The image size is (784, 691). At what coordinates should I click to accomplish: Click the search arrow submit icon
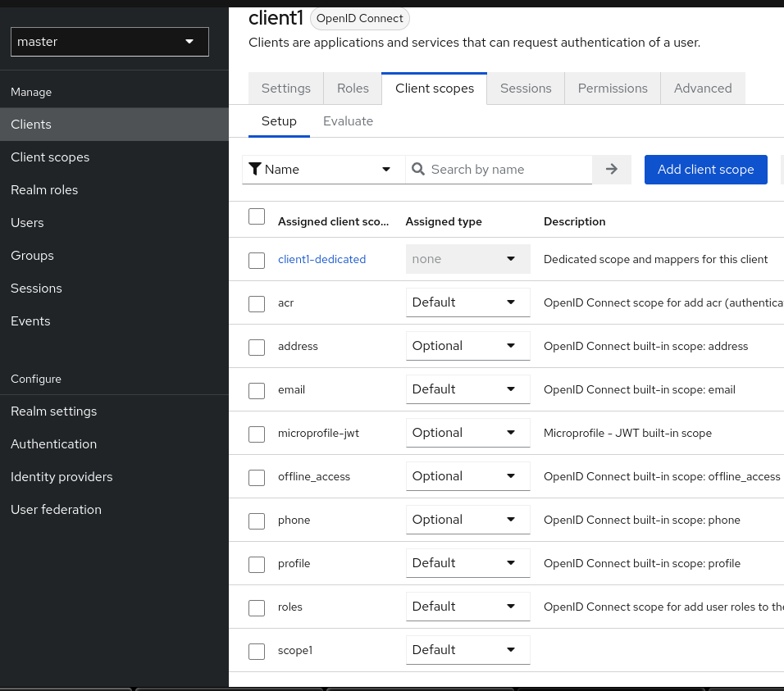point(611,170)
